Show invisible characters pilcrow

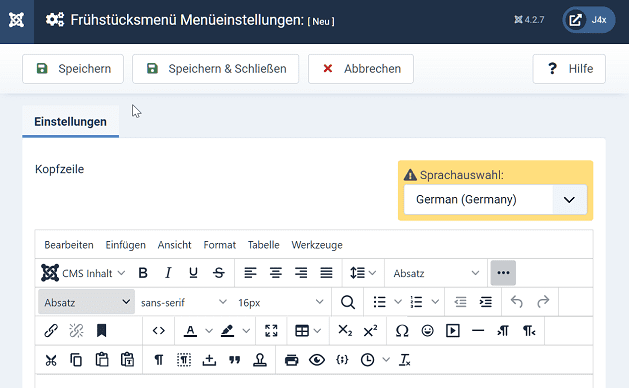[x=158, y=360]
